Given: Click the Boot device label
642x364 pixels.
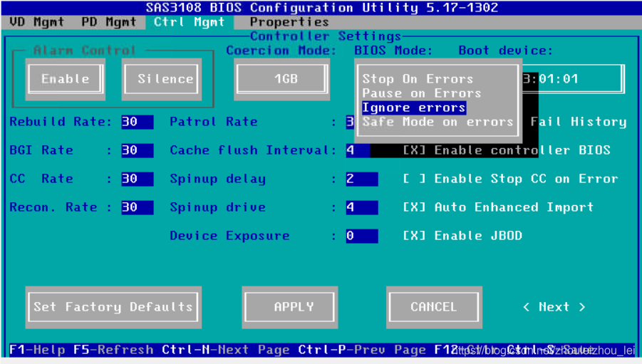Looking at the screenshot, I should [x=506, y=51].
